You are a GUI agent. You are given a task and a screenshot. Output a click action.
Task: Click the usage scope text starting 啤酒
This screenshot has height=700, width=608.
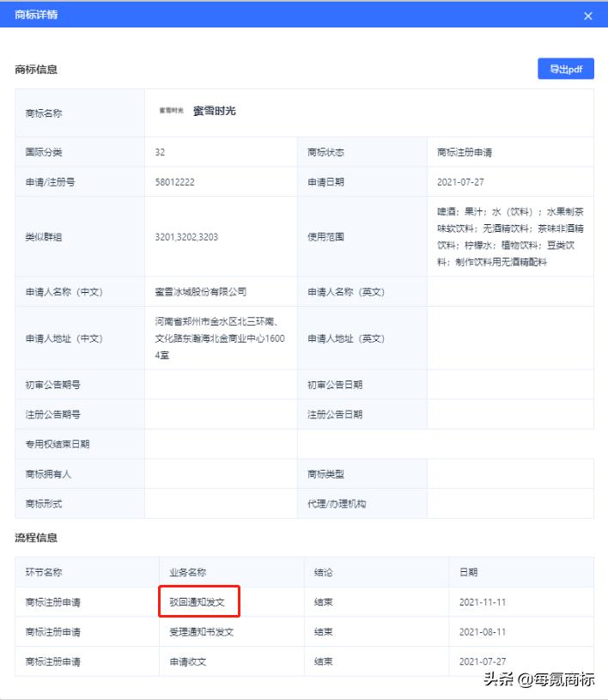[x=510, y=236]
